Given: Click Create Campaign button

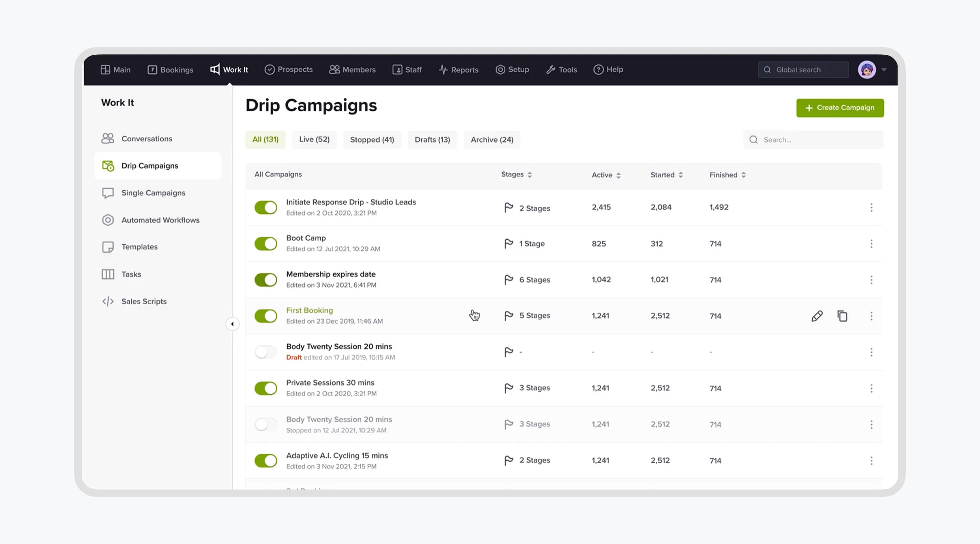Looking at the screenshot, I should pyautogui.click(x=840, y=108).
